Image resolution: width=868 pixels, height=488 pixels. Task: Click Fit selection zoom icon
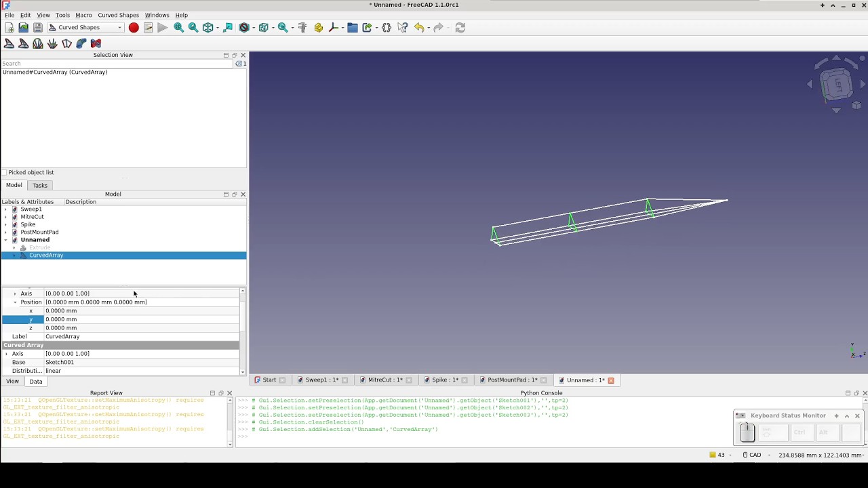pyautogui.click(x=193, y=28)
